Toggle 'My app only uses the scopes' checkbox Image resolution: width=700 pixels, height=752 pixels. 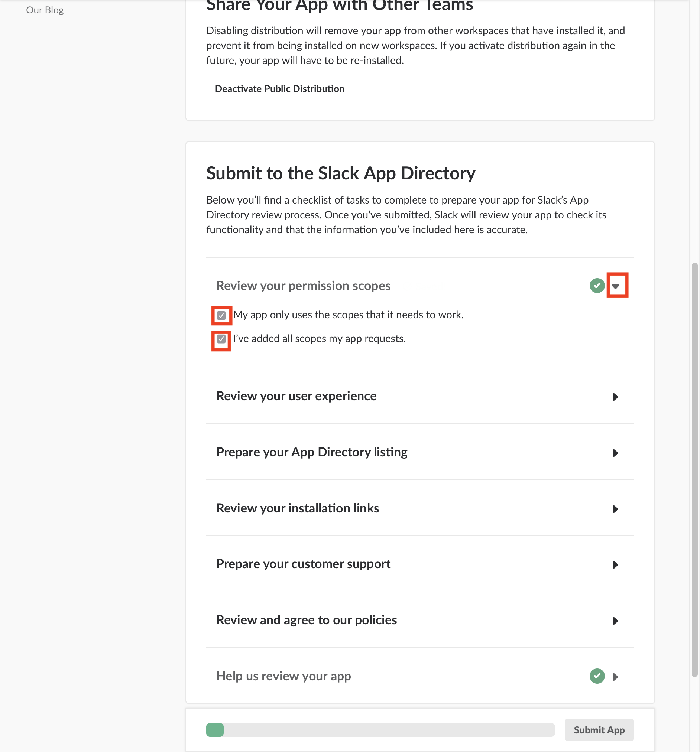[x=221, y=315]
